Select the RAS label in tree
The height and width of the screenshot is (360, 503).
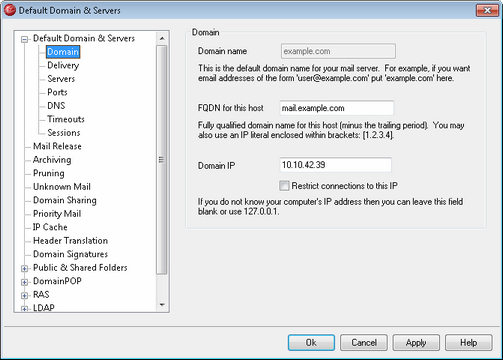tap(41, 295)
